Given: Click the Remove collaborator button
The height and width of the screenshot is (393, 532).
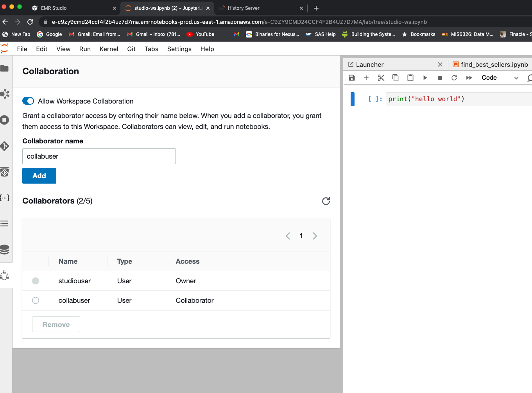Looking at the screenshot, I should click(56, 324).
